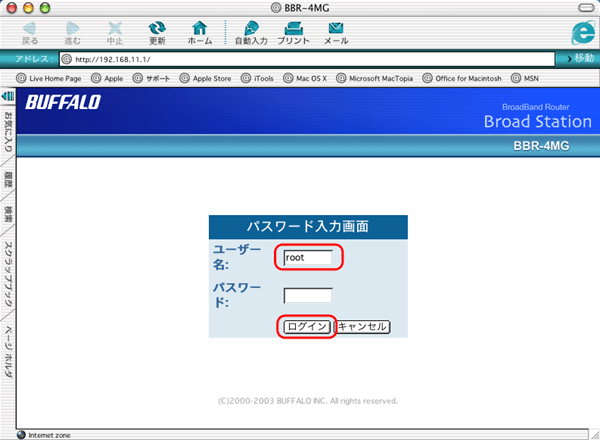Open the お気に入り side tab
The width and height of the screenshot is (600, 440).
8,131
